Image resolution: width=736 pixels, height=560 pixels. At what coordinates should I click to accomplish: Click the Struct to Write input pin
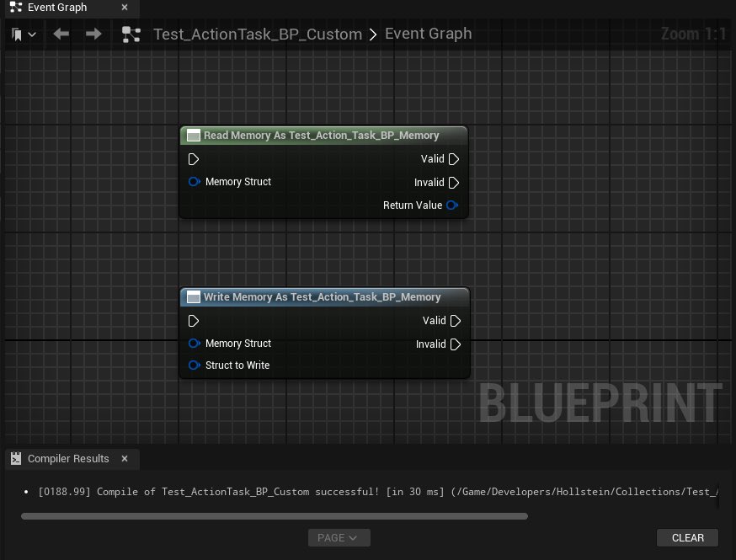(x=194, y=365)
